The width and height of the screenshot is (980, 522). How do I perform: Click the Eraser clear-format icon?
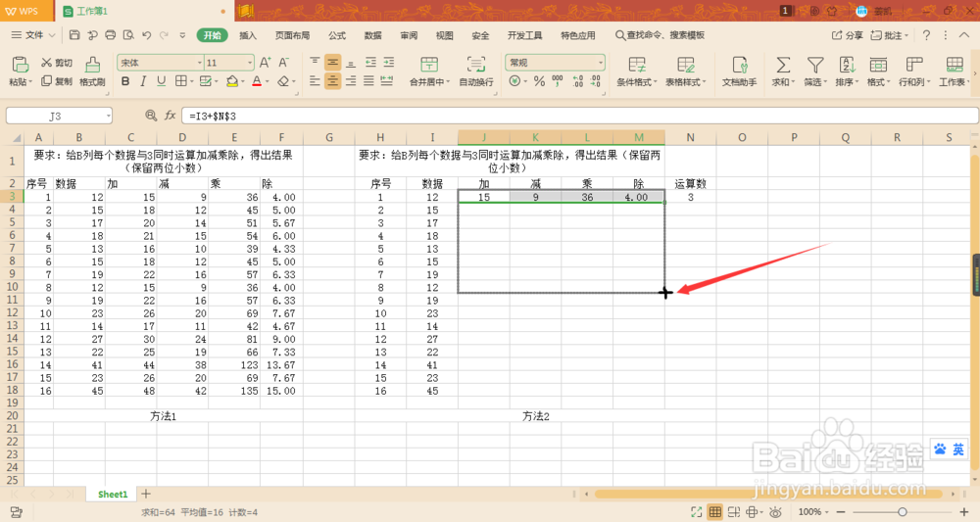[283, 81]
